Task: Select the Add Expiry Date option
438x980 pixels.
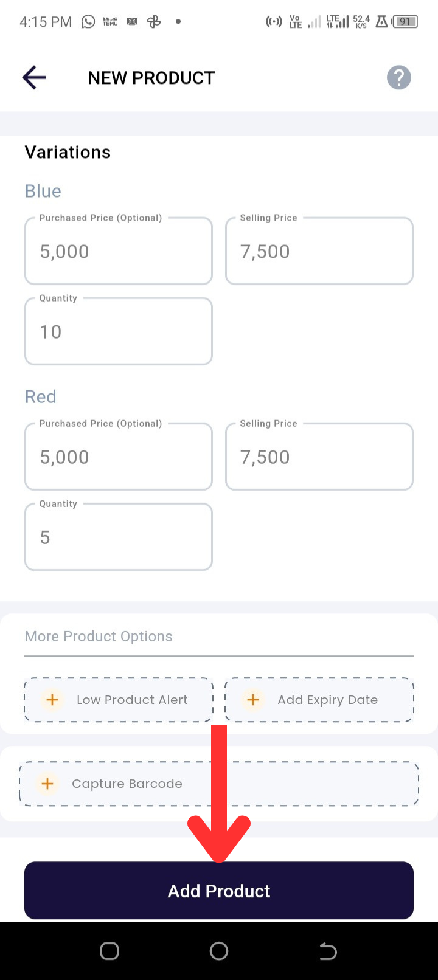Action: tap(319, 700)
